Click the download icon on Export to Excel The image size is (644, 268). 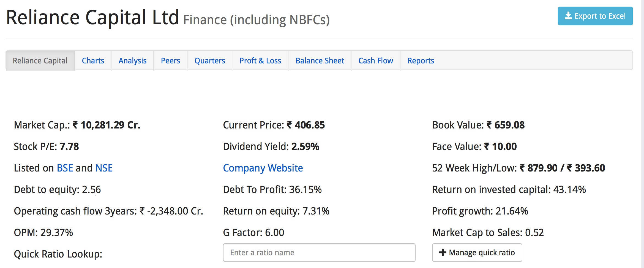tap(568, 16)
